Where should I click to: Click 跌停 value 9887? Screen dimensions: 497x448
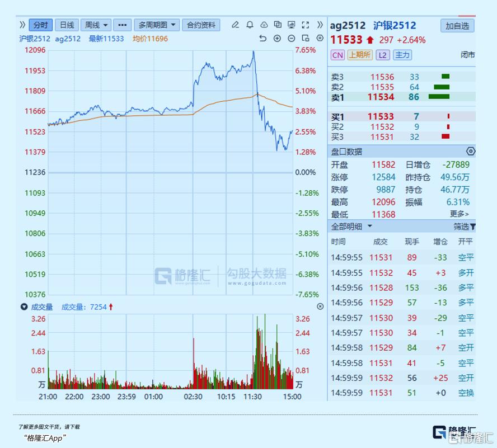[386, 190]
